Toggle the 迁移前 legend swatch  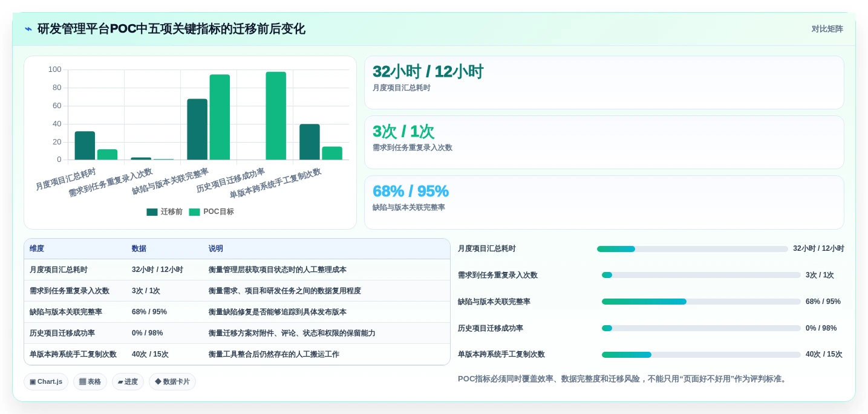pyautogui.click(x=152, y=212)
